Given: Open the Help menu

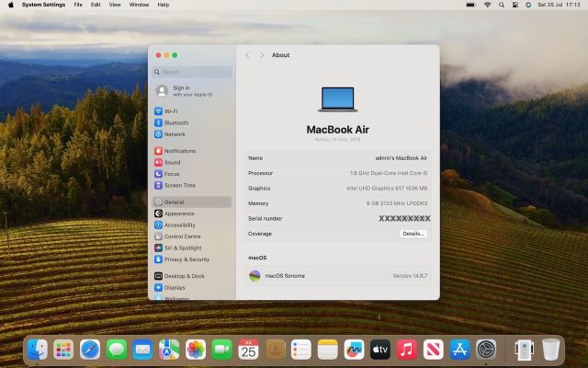Looking at the screenshot, I should coord(164,5).
